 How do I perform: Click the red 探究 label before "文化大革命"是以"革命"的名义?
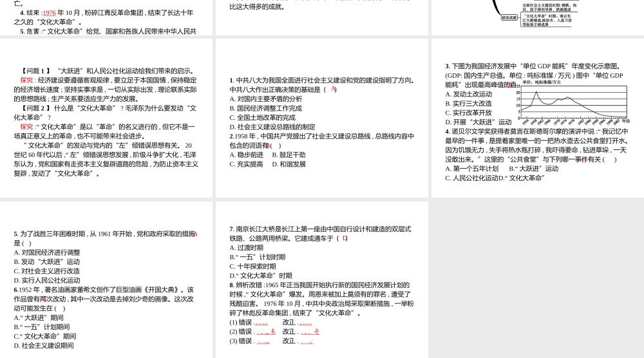point(26,127)
